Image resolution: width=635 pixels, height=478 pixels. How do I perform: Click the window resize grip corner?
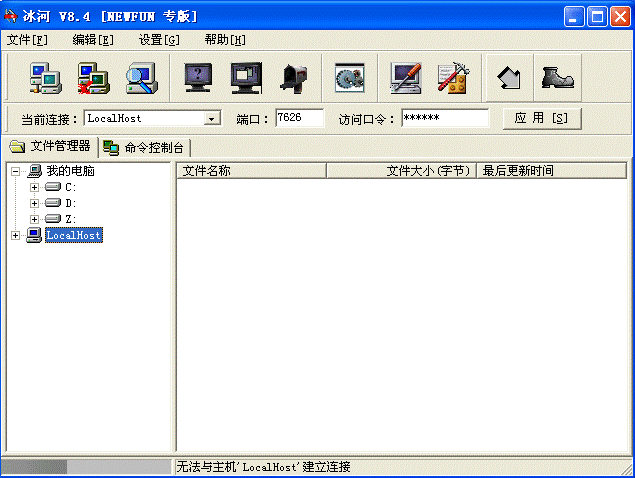628,469
